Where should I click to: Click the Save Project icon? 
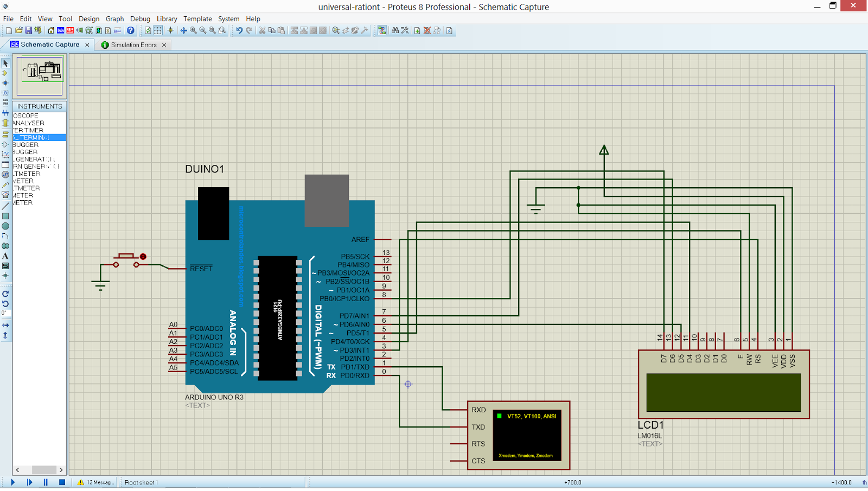tap(28, 30)
